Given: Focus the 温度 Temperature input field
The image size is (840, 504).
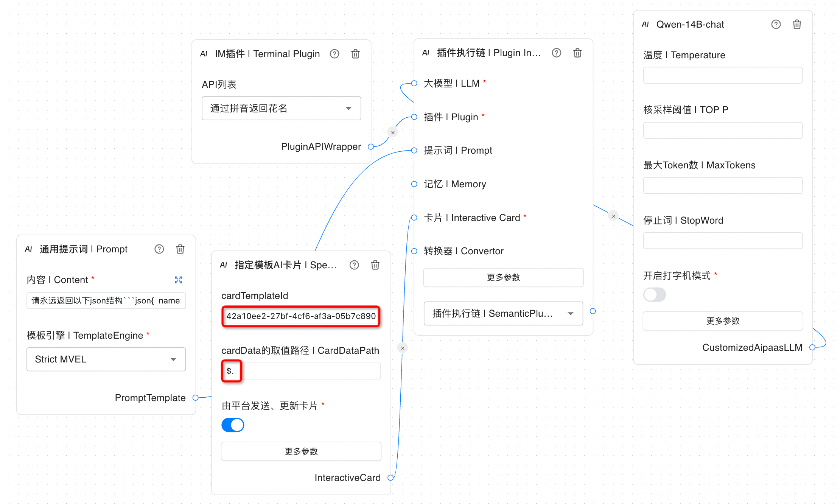Looking at the screenshot, I should click(723, 75).
